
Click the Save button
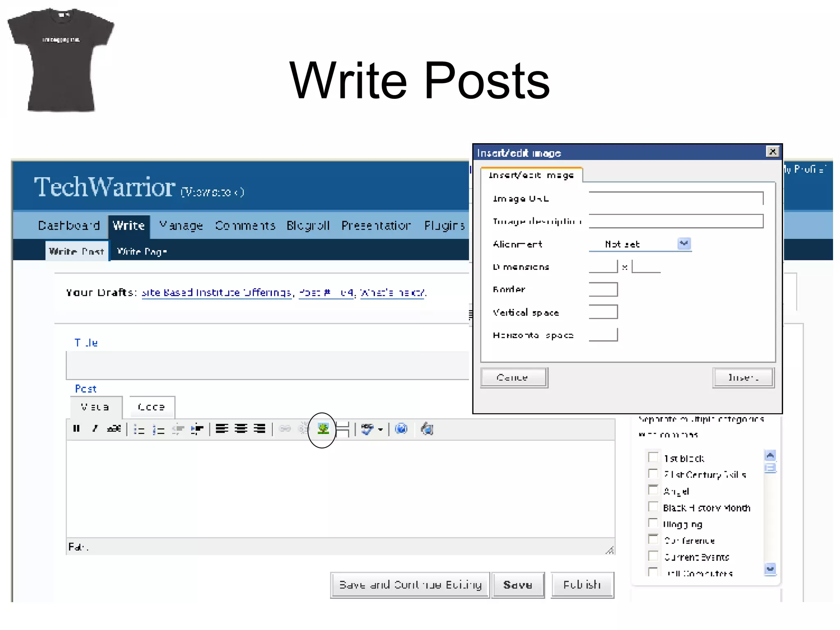coord(518,585)
